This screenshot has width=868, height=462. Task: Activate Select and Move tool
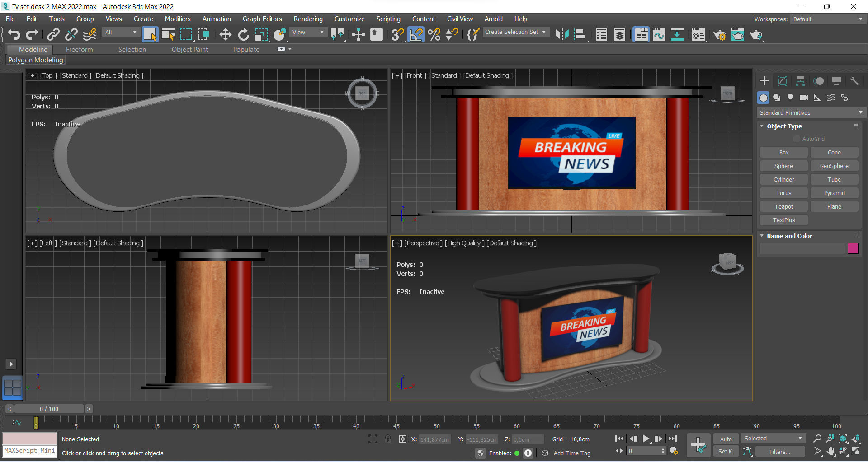pos(225,34)
